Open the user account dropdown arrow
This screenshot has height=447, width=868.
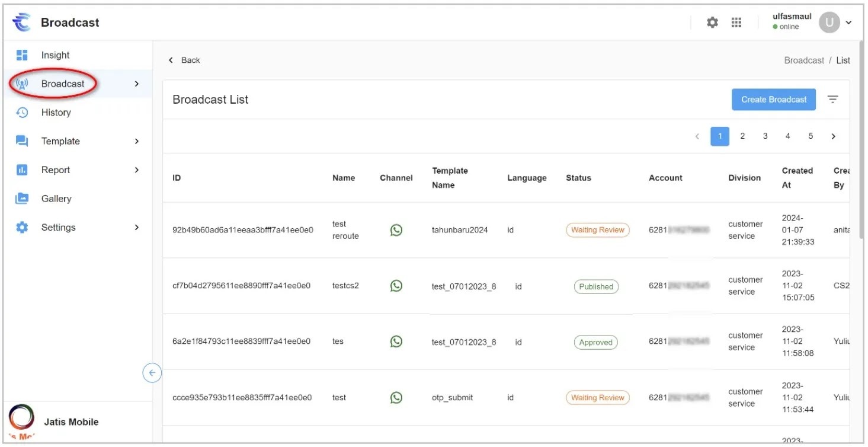click(x=848, y=23)
